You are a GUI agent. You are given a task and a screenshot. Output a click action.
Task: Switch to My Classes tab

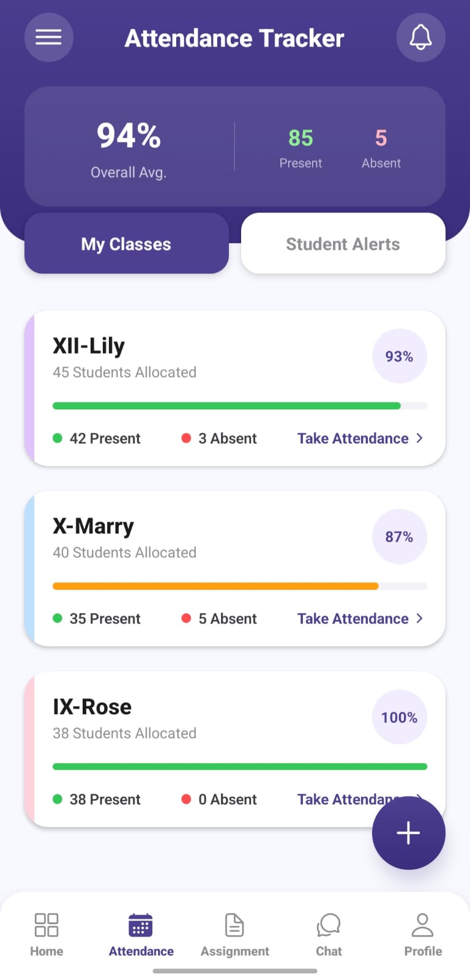126,244
